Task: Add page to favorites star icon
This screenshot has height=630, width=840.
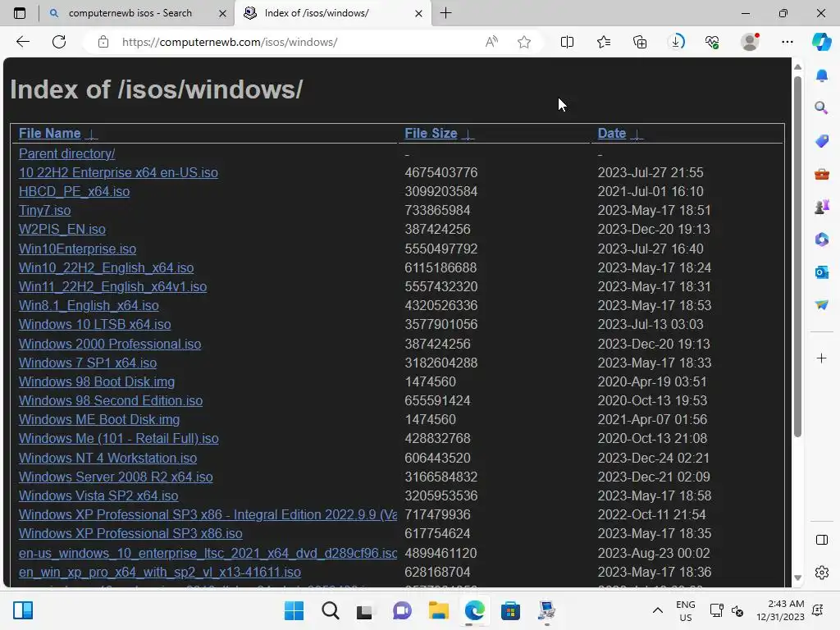Action: [524, 42]
